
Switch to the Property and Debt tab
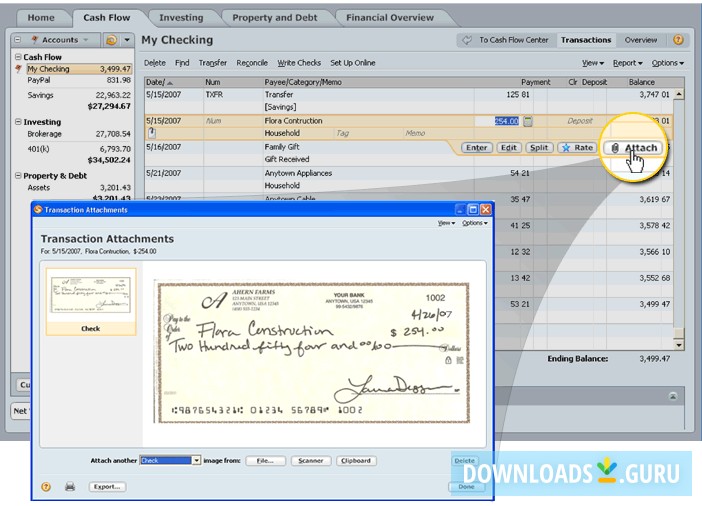pyautogui.click(x=274, y=18)
